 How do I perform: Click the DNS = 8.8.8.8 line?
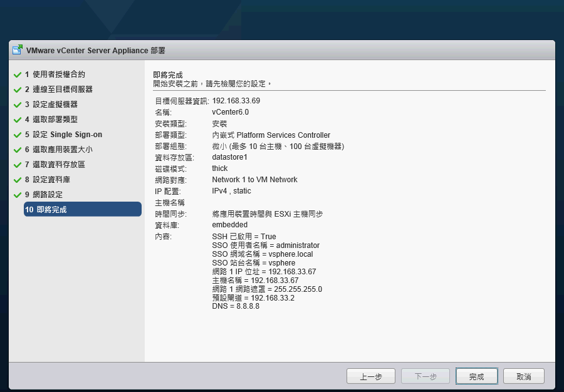(x=236, y=306)
